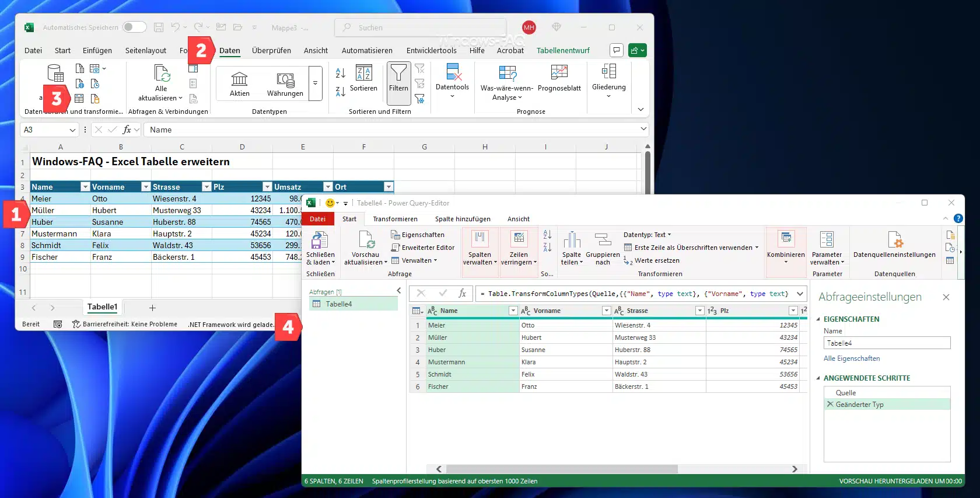This screenshot has height=498, width=980.
Task: Open the Transformieren tab in Power Query
Action: click(x=395, y=219)
